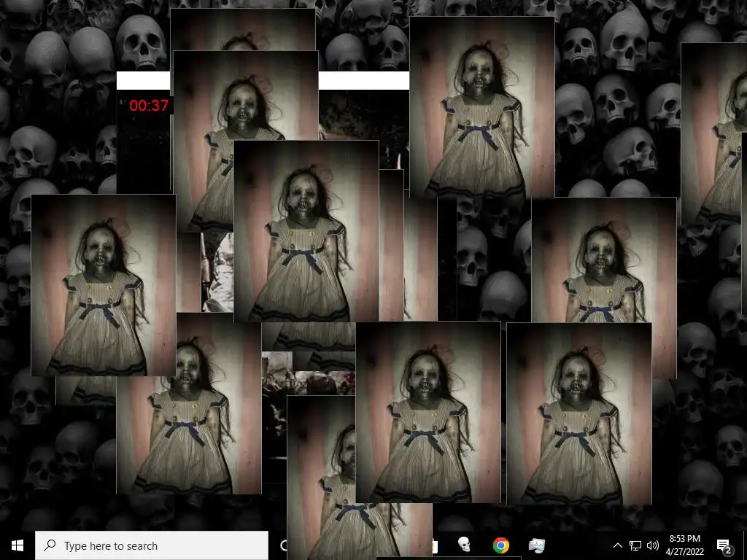This screenshot has height=560, width=747.
Task: Open the system monitor icon in the taskbar
Action: (537, 545)
